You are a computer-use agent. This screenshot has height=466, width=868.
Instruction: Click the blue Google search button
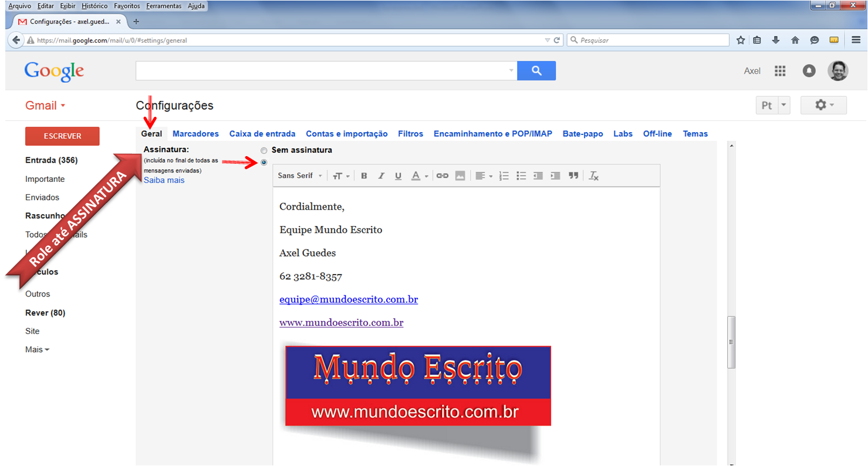[x=536, y=70]
